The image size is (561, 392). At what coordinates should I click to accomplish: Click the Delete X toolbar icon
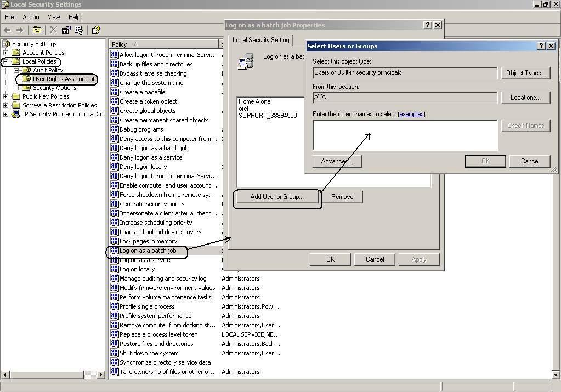pos(53,30)
